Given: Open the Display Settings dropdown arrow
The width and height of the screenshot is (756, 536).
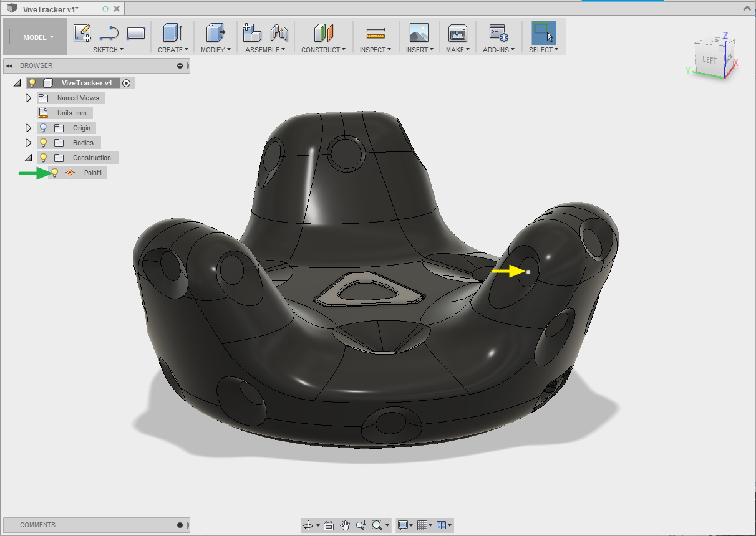Looking at the screenshot, I should tap(412, 525).
